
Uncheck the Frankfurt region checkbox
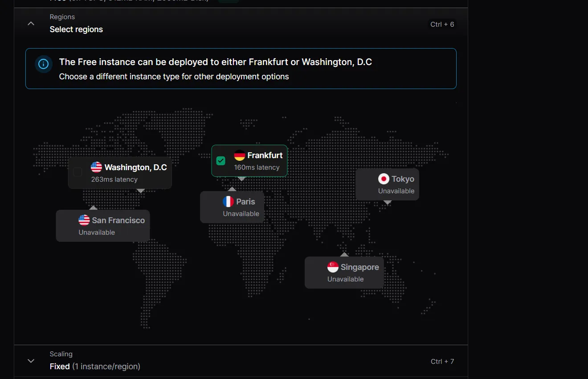click(220, 161)
